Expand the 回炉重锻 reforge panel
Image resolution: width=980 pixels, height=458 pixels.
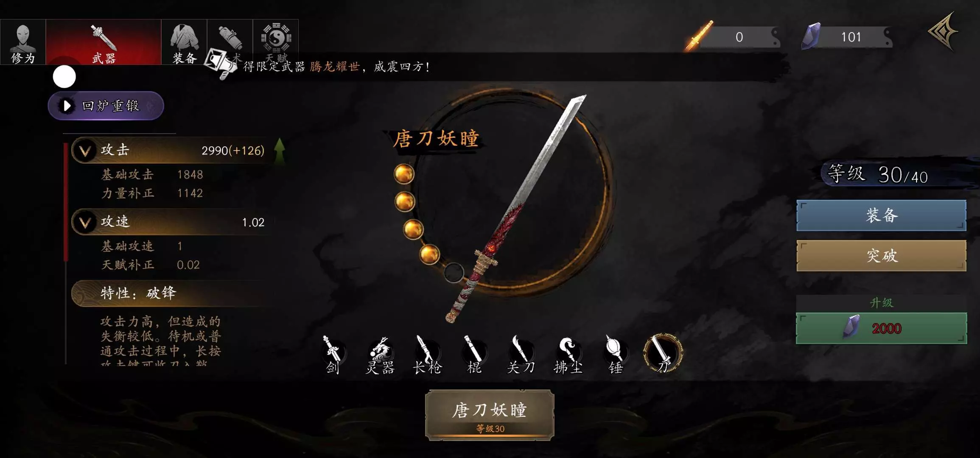[x=106, y=106]
